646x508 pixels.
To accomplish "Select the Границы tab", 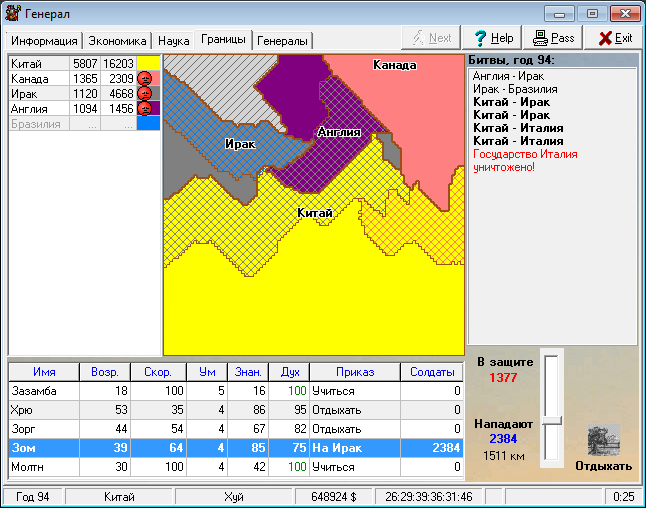I will 223,40.
